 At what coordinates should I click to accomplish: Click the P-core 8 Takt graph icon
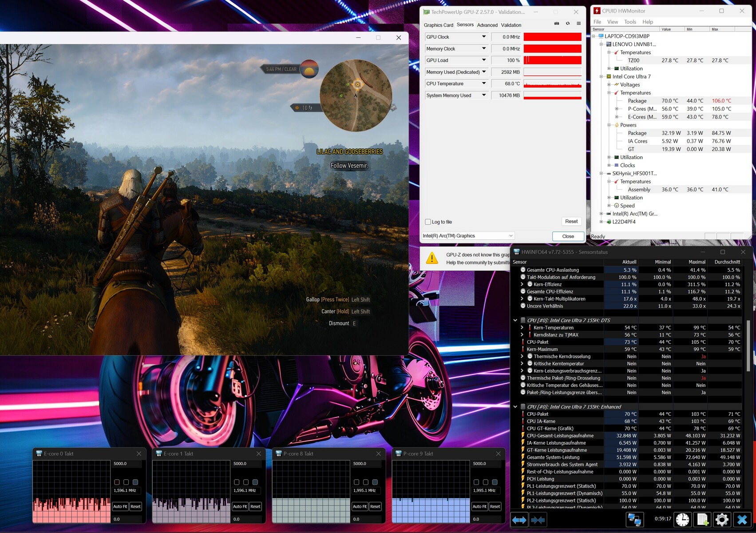click(x=279, y=453)
